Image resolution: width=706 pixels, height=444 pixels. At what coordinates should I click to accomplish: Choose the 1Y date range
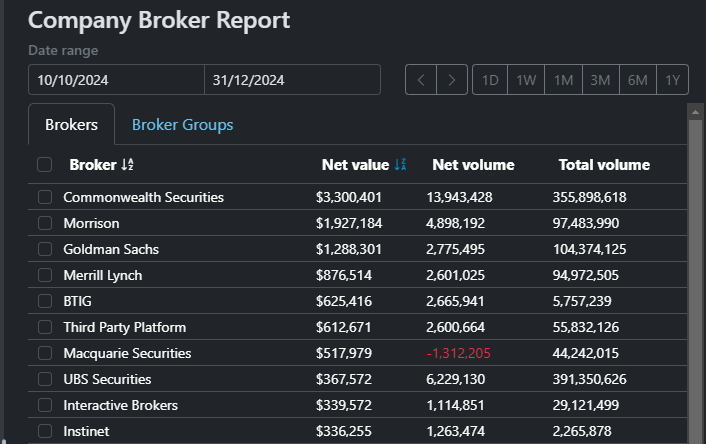click(672, 80)
